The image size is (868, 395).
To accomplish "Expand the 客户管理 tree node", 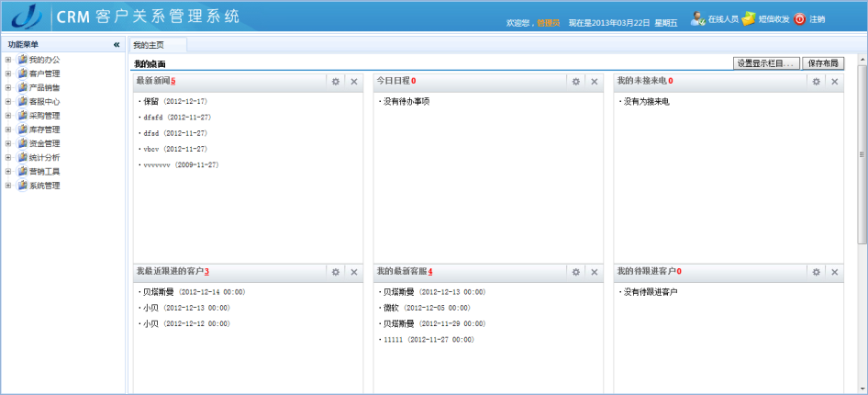I will pos(8,73).
